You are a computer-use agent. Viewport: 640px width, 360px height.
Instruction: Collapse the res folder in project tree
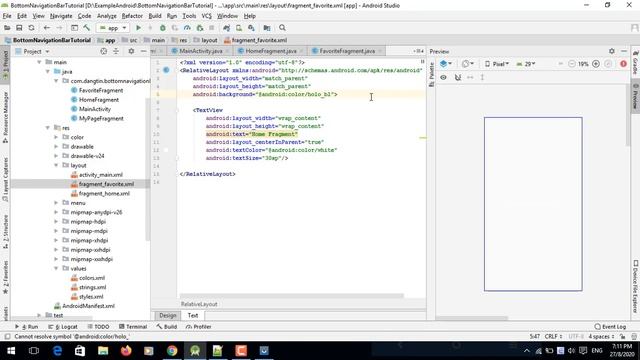tap(48, 128)
